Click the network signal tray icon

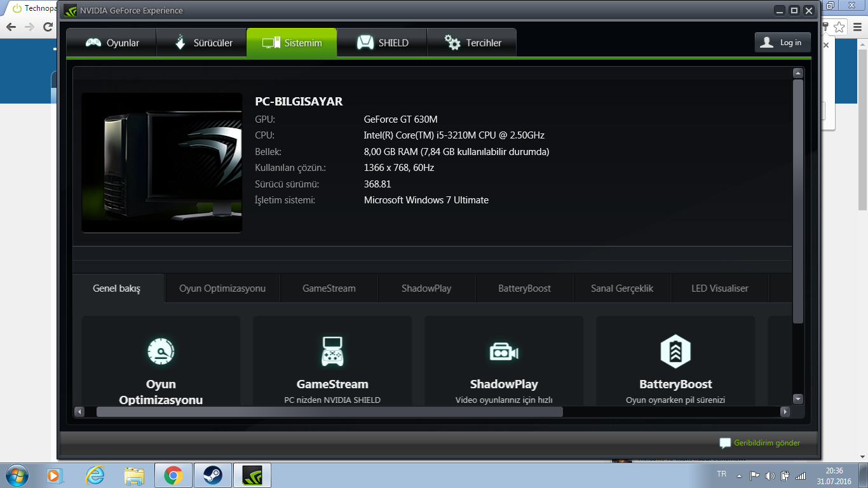pyautogui.click(x=801, y=475)
